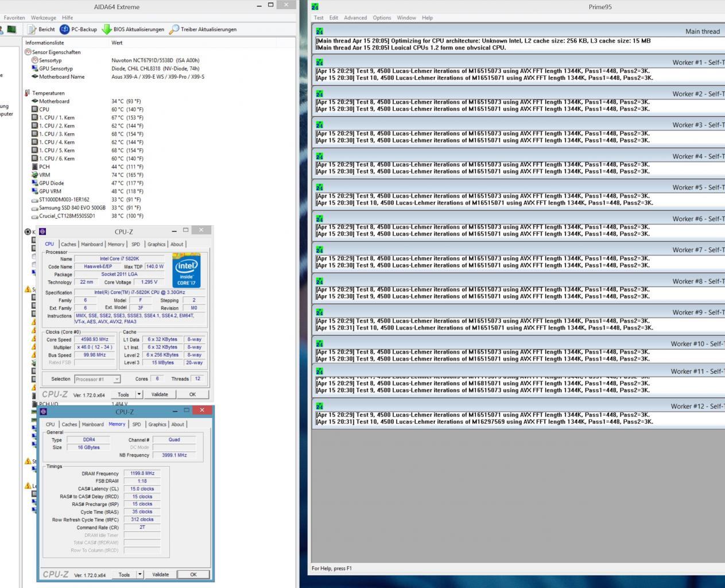Click the Intel Core i7 logo in CPU-Z
This screenshot has width=725, height=588.
[187, 270]
